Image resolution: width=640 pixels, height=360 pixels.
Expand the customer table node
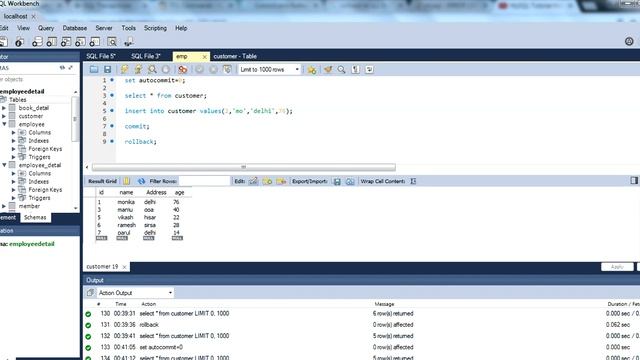4,116
